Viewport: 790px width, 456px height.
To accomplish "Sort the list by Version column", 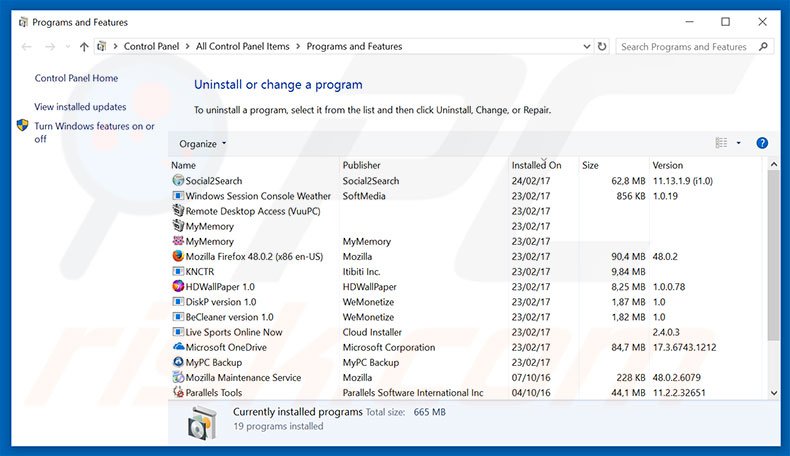I will pyautogui.click(x=668, y=165).
